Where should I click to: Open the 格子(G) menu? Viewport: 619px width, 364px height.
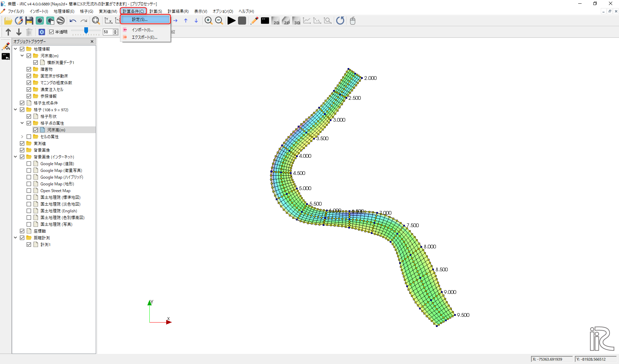(x=87, y=11)
